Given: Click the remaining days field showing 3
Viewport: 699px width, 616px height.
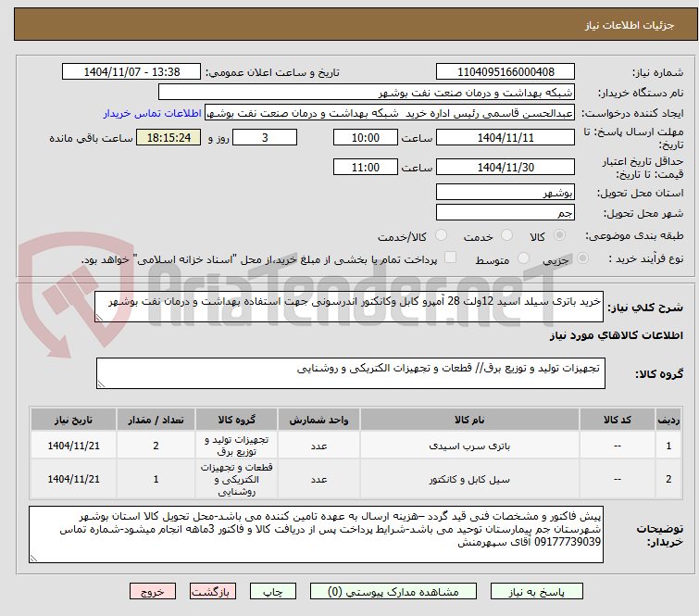Looking at the screenshot, I should (x=265, y=137).
